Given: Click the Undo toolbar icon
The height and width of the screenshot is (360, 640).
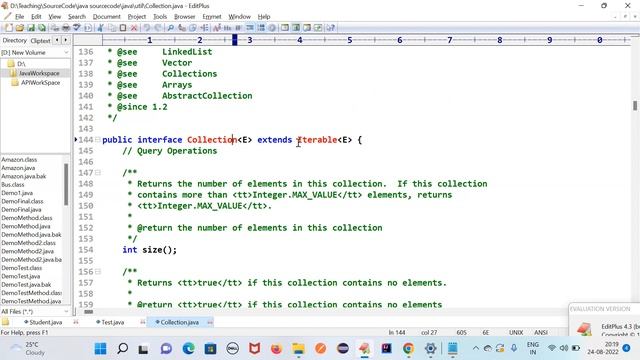Looking at the screenshot, I should pyautogui.click(x=147, y=28).
